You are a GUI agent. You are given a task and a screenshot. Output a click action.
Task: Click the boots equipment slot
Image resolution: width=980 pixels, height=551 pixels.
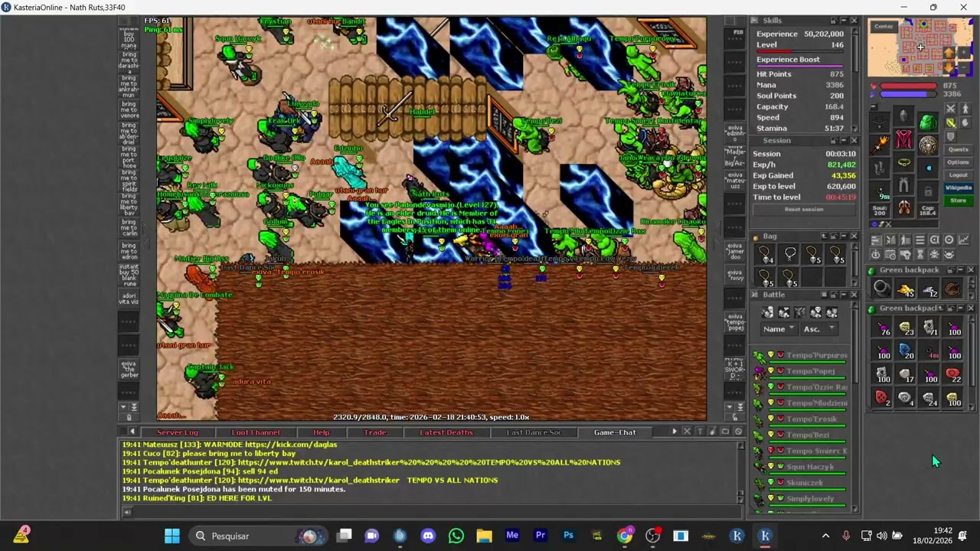(903, 207)
